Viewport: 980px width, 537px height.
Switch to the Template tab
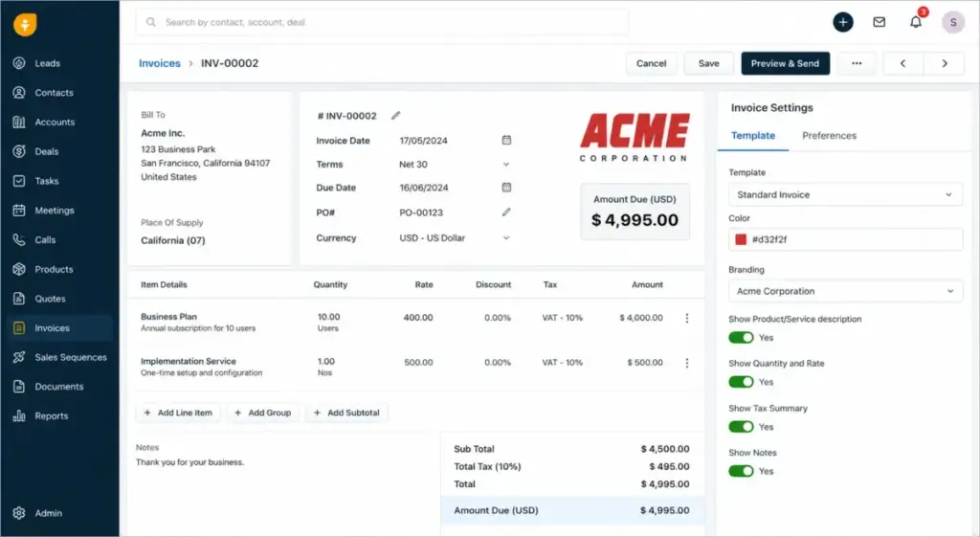pos(752,136)
